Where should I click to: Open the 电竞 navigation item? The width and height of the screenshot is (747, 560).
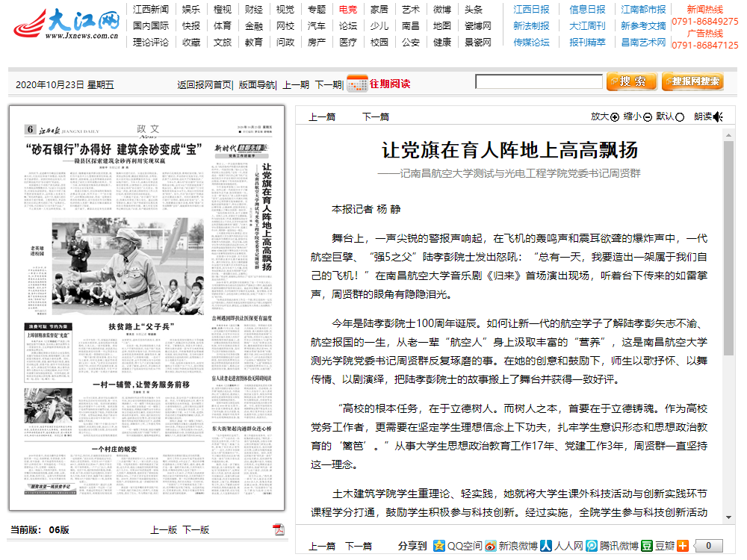coord(347,10)
